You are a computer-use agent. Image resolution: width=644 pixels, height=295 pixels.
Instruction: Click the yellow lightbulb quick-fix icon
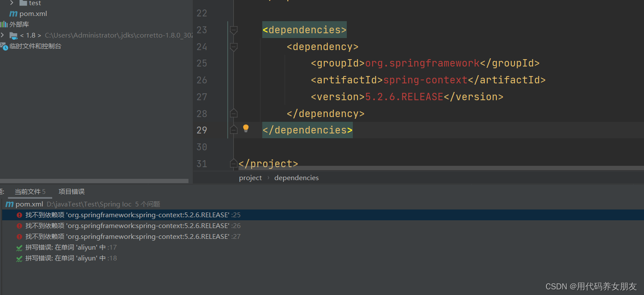[246, 128]
